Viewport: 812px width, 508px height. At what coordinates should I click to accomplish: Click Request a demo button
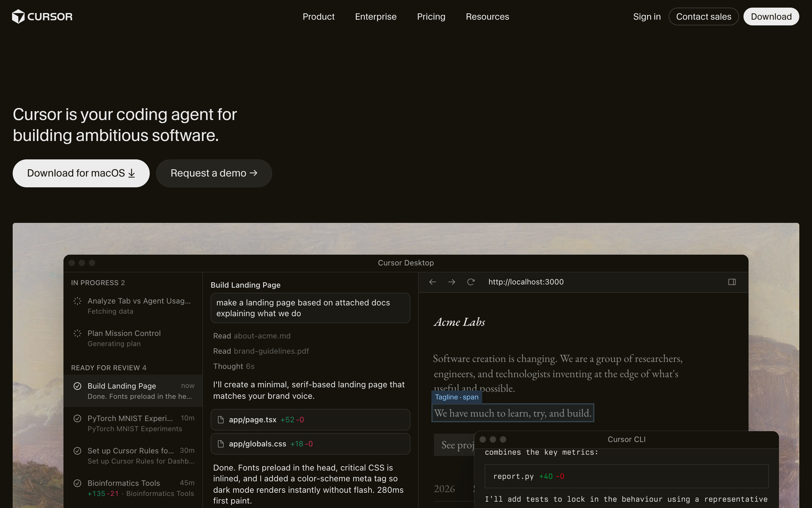(x=214, y=173)
